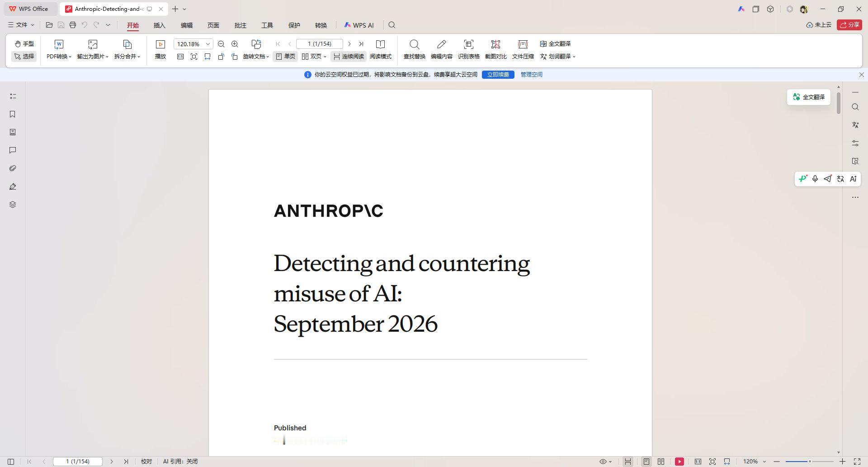Start slideshow with the ribbon 播放 button

160,49
